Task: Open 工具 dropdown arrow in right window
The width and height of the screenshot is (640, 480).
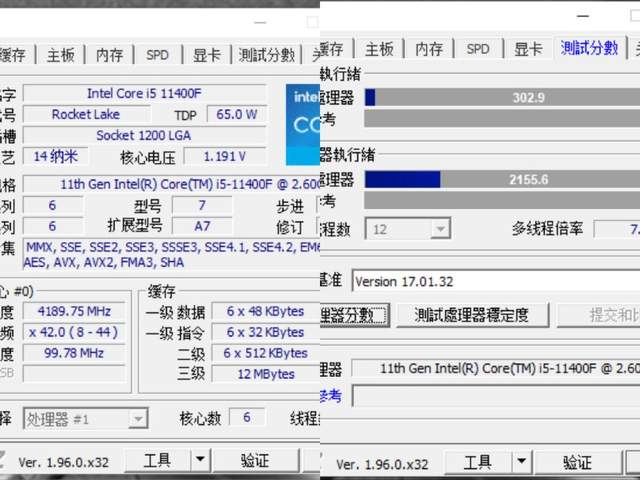Action: point(522,462)
